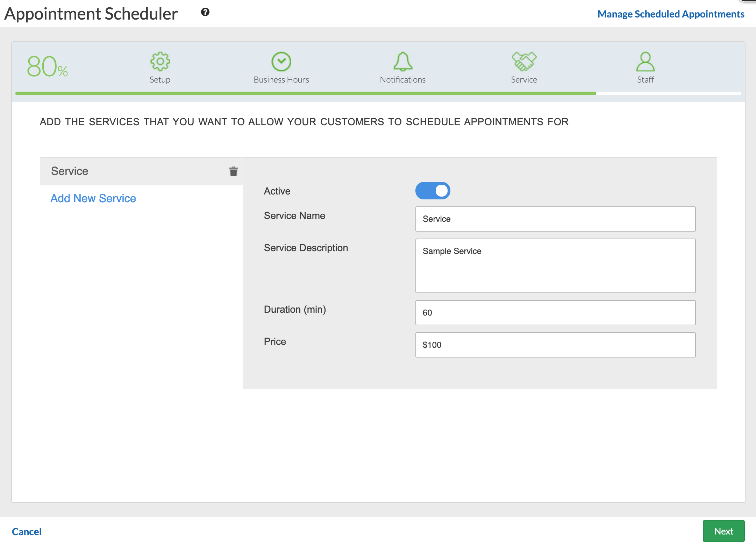This screenshot has height=545, width=756.
Task: Click the Price input field
Action: [555, 345]
